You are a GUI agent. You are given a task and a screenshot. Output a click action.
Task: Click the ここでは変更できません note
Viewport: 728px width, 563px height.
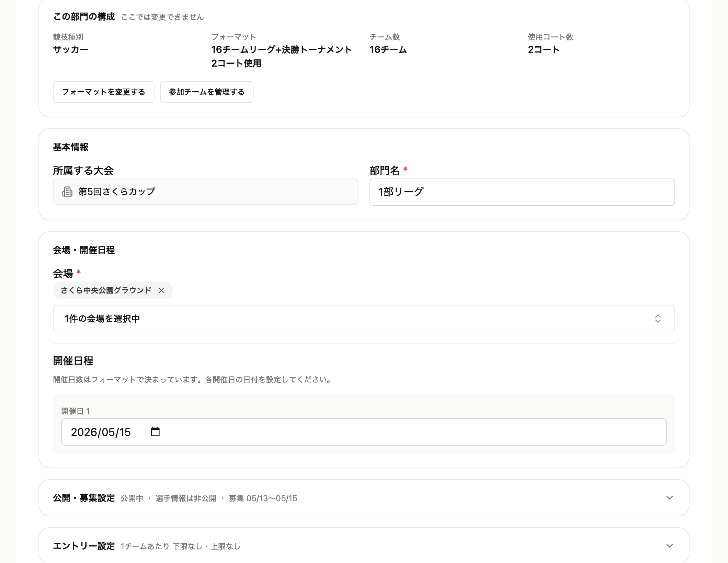click(x=162, y=17)
